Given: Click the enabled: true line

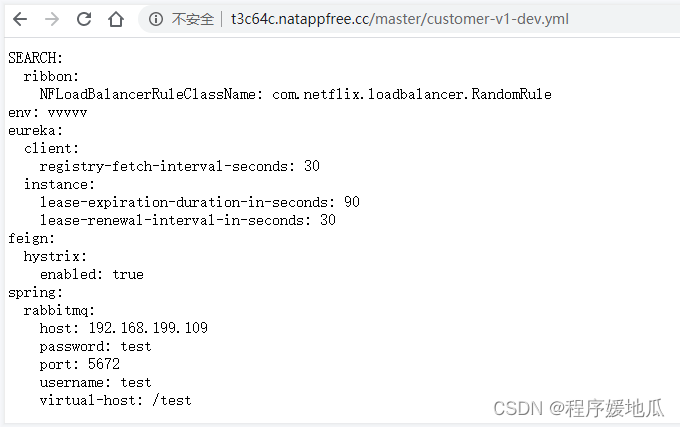Looking at the screenshot, I should 92,274.
